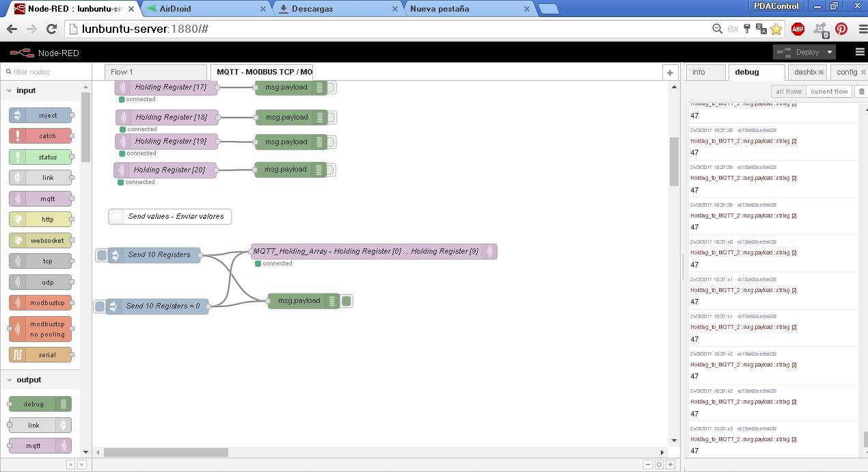Screen dimensions: 868x472
Task: Select the output mqtt node
Action: tap(40, 446)
